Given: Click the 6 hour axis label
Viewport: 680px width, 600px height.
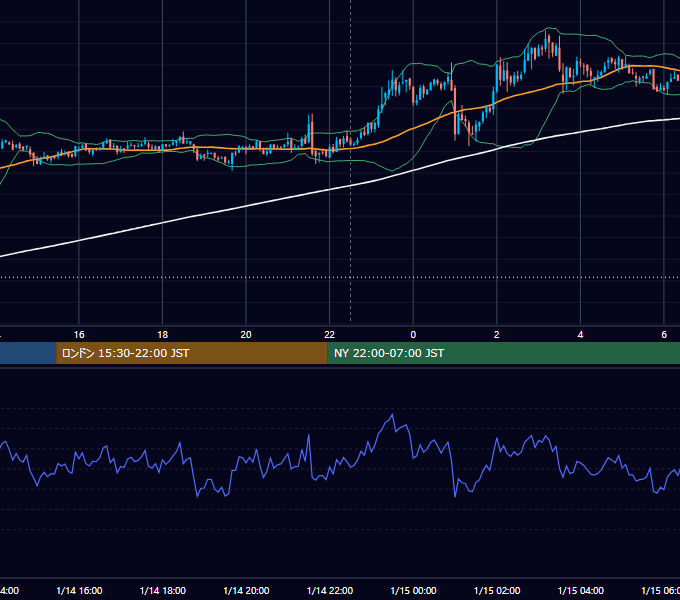Looking at the screenshot, I should click(664, 335).
